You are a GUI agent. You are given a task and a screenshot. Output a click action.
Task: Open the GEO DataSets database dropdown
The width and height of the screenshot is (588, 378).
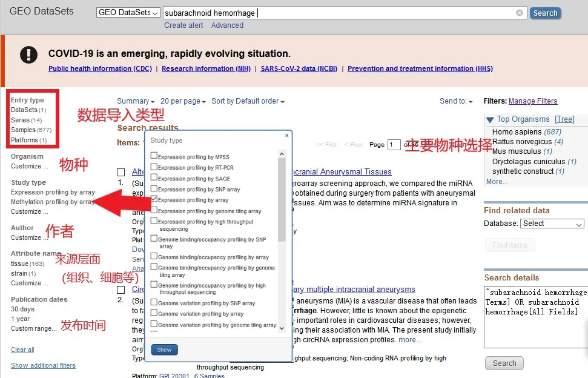[x=128, y=13]
